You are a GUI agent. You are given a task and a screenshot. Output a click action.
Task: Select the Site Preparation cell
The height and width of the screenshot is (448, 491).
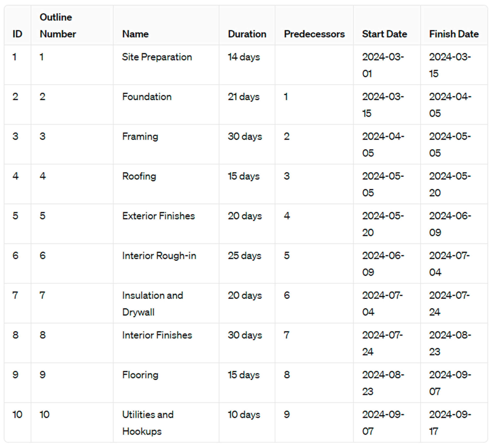click(x=157, y=57)
